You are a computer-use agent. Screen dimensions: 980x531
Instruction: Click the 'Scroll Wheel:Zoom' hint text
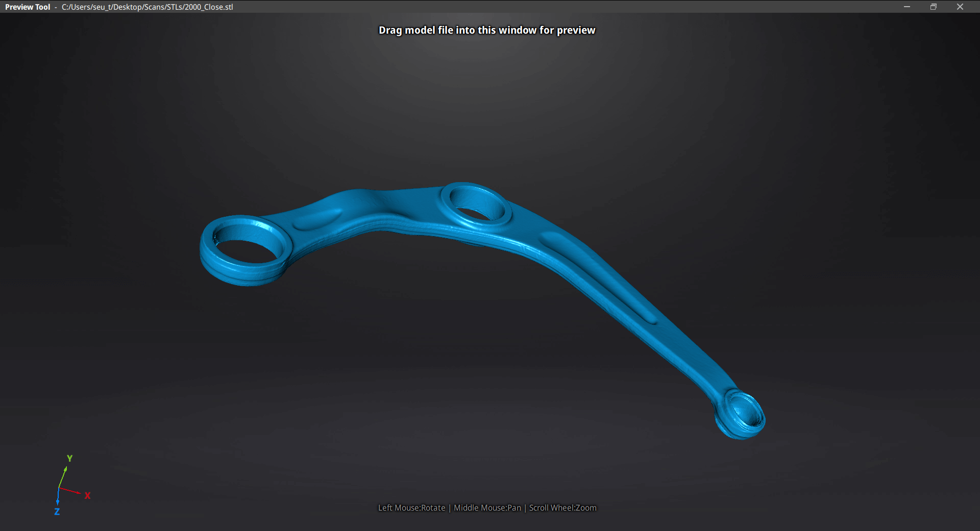click(562, 508)
